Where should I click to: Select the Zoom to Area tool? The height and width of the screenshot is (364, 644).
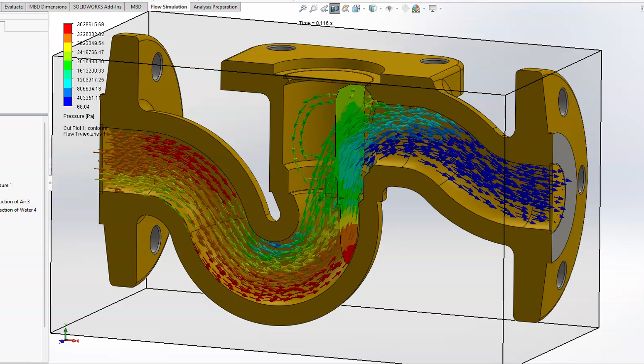click(314, 8)
